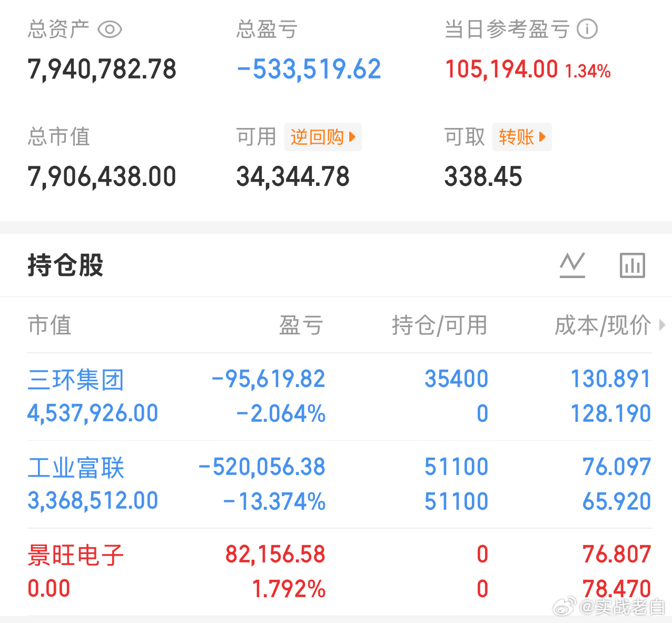Screen dimensions: 672x623
Task: Sort by 持仓/可用 column header
Action: coord(440,325)
